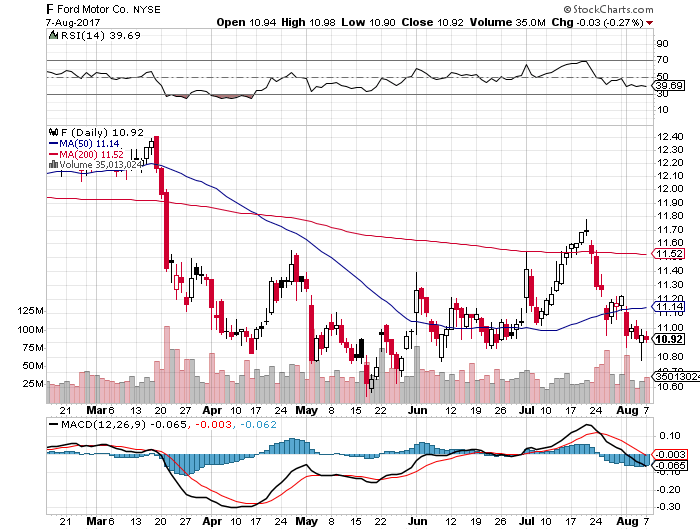The height and width of the screenshot is (530, 700).
Task: Click the 90 level label on RSI axis
Action: (x=662, y=44)
